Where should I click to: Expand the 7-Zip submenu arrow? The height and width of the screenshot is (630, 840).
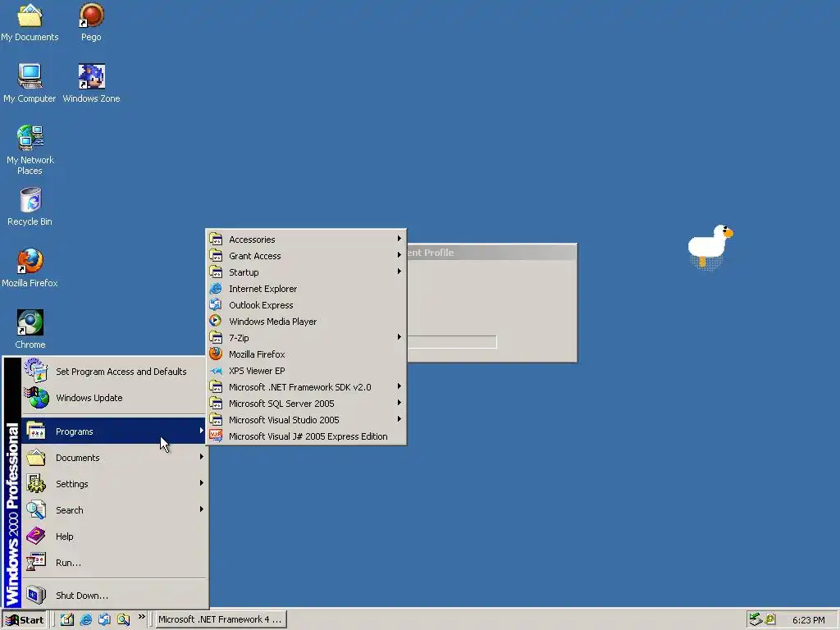tap(399, 337)
